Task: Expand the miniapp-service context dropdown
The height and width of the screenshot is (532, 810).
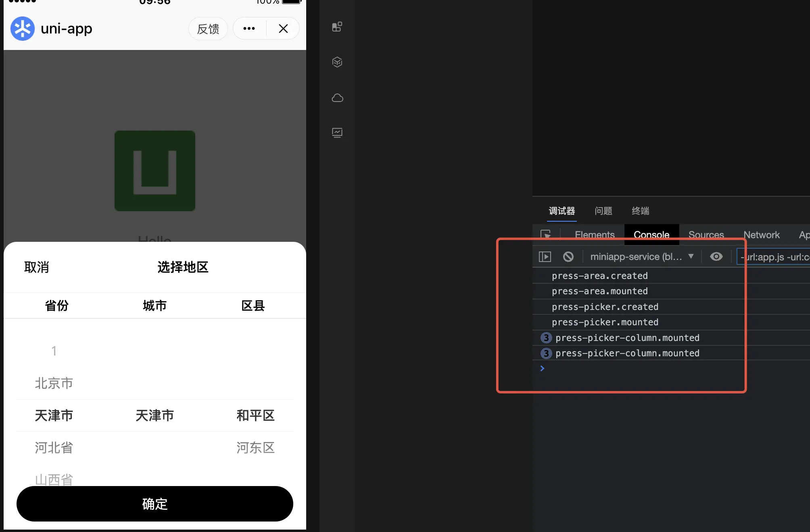Action: tap(641, 257)
